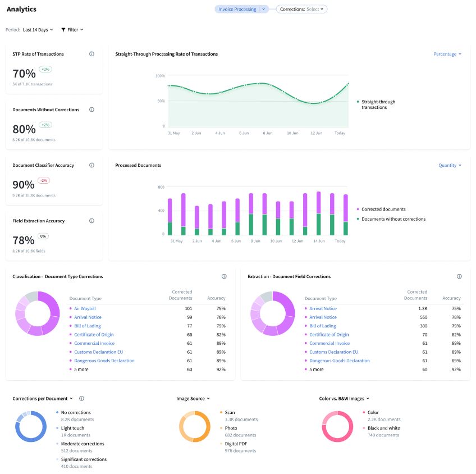Open Arrival Notice in Classification table

[x=88, y=317]
